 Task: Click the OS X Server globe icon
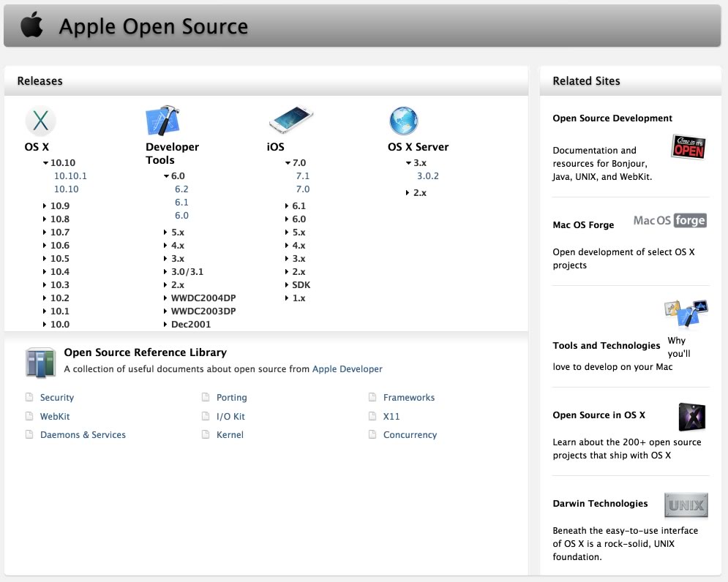coord(403,121)
